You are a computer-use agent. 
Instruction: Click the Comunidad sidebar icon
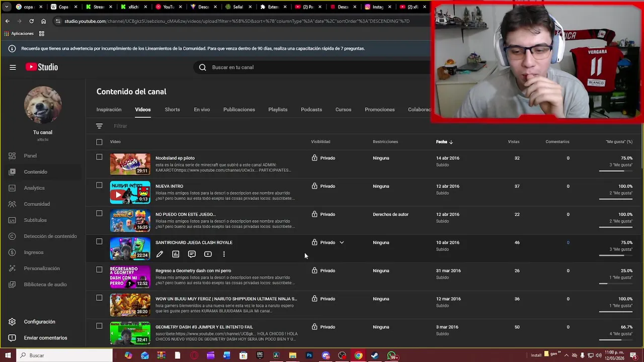(12, 204)
